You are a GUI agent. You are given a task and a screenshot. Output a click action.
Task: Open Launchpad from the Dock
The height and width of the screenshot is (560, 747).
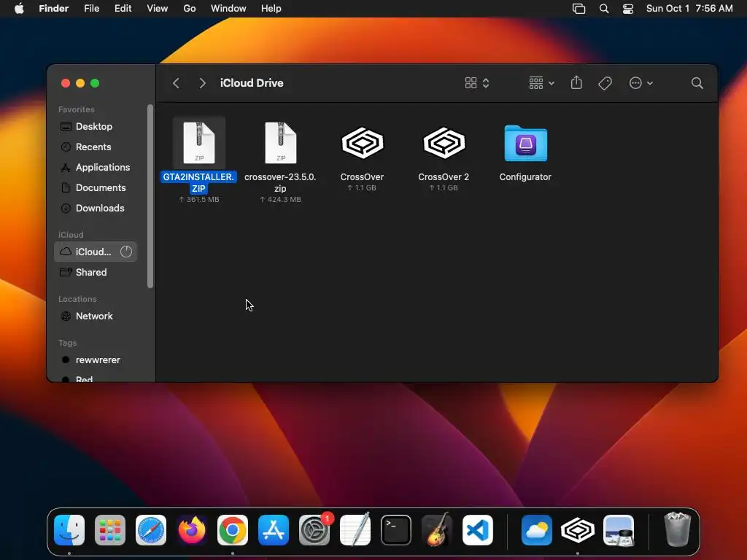pos(110,530)
